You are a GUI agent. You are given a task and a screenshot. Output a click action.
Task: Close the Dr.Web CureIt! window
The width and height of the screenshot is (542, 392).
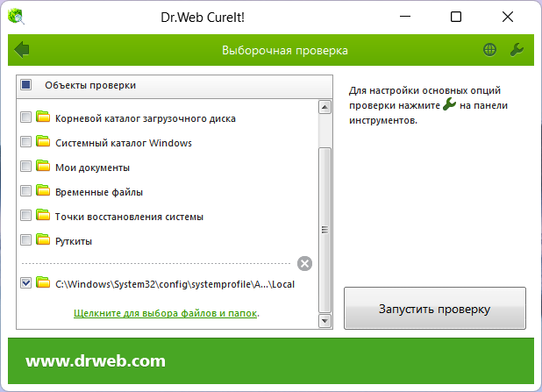508,17
